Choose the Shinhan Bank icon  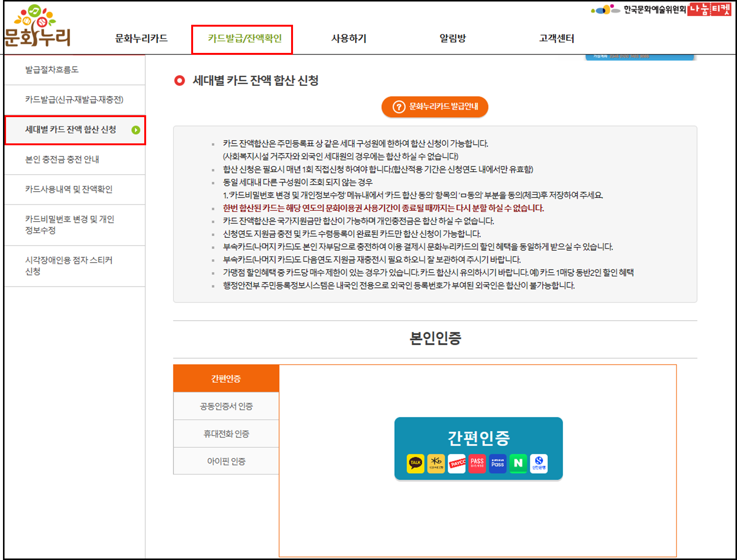(x=539, y=463)
